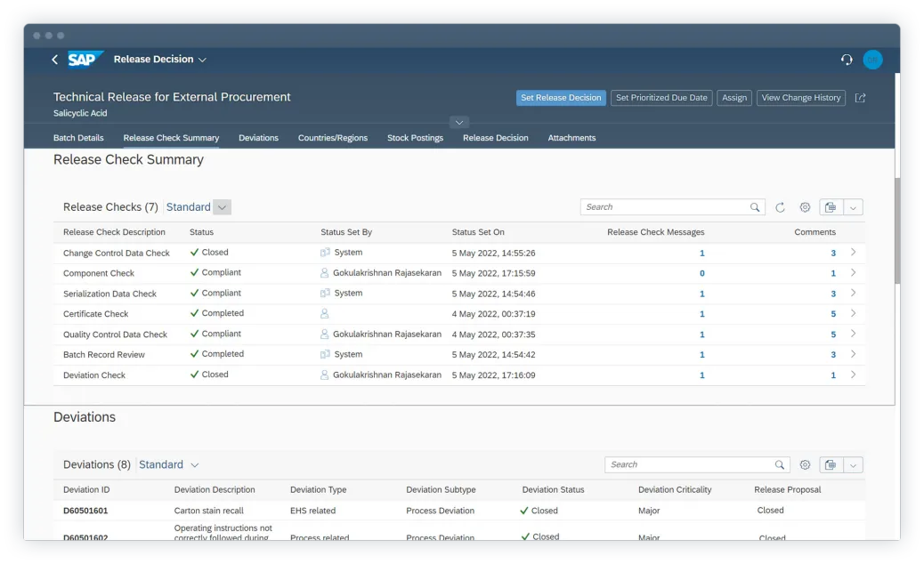This screenshot has width=924, height=564.
Task: Open the Release Decision title dropdown
Action: (x=202, y=59)
